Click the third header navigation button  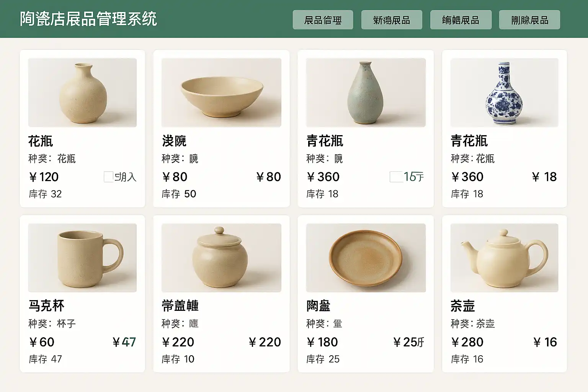[x=461, y=20]
